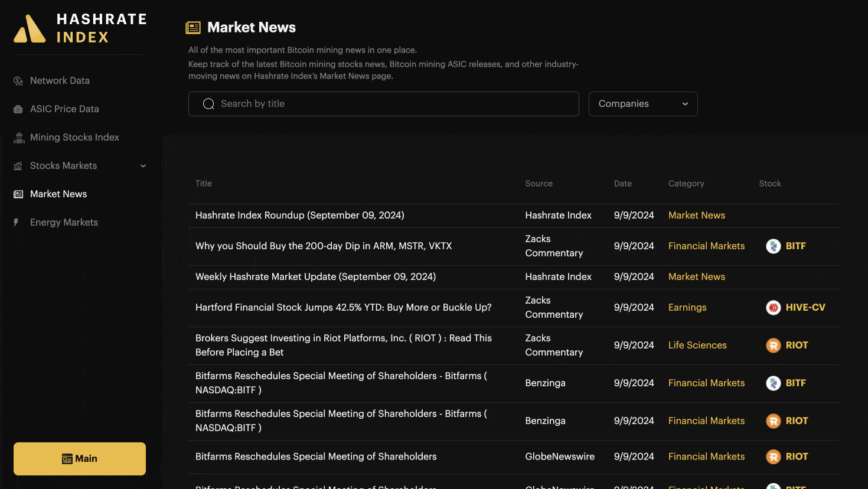Click Market News category in Roundup row
The image size is (868, 489).
[697, 216]
